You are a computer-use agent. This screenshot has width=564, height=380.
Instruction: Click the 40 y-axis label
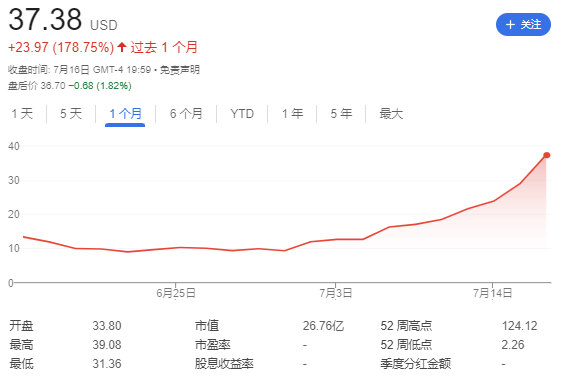click(x=14, y=146)
